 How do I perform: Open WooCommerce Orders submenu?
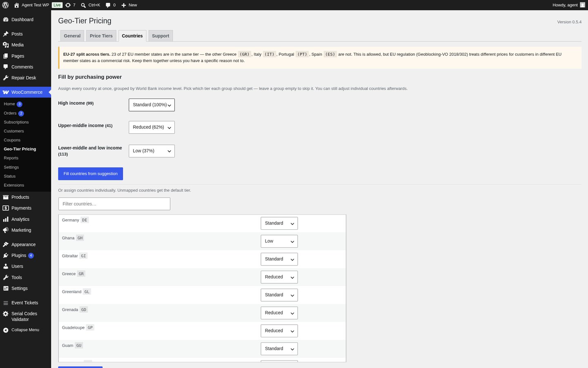pyautogui.click(x=10, y=113)
